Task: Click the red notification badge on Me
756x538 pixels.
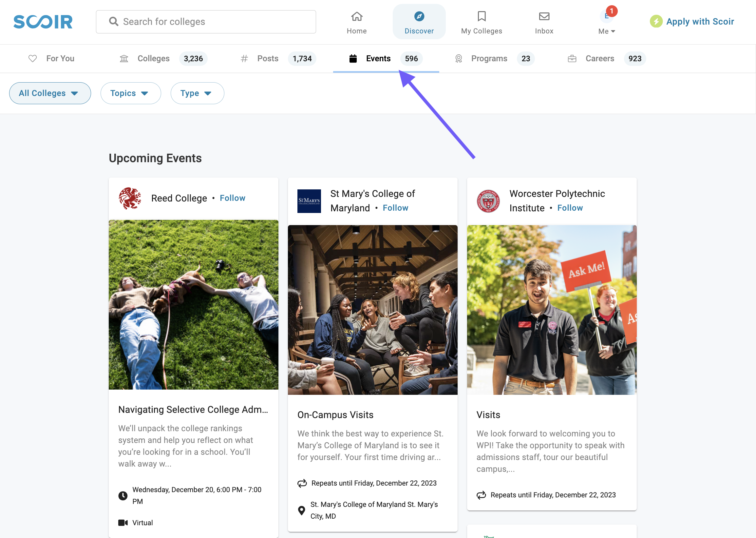Action: tap(611, 11)
